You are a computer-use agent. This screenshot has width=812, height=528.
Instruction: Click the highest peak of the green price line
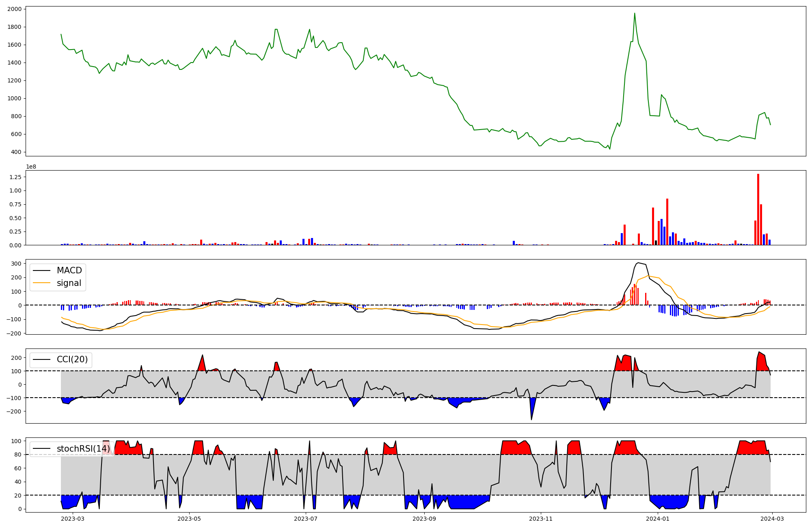coord(635,13)
